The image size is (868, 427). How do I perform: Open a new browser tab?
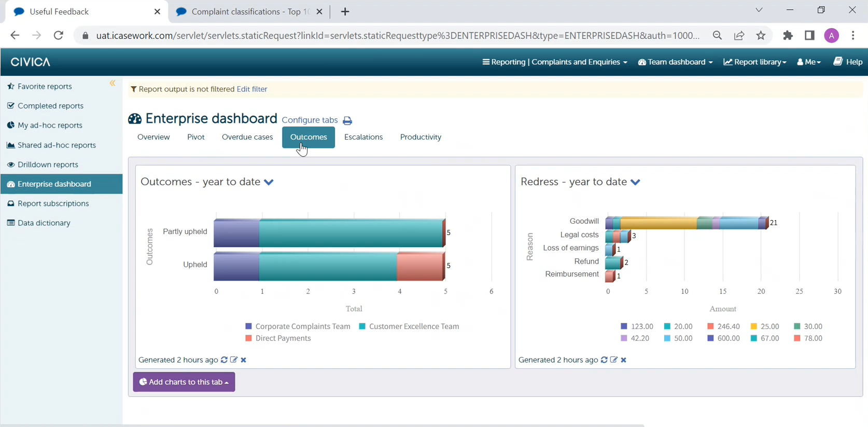(345, 11)
